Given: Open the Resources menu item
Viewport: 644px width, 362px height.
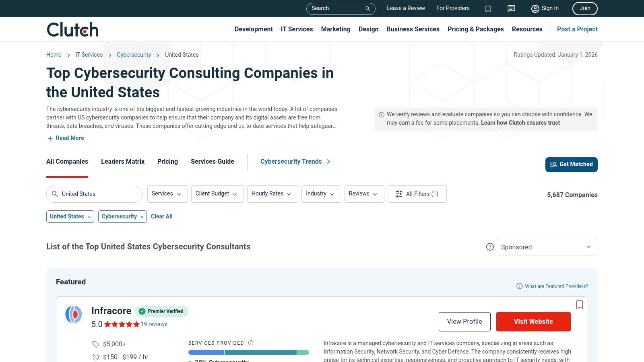Looking at the screenshot, I should tap(527, 29).
